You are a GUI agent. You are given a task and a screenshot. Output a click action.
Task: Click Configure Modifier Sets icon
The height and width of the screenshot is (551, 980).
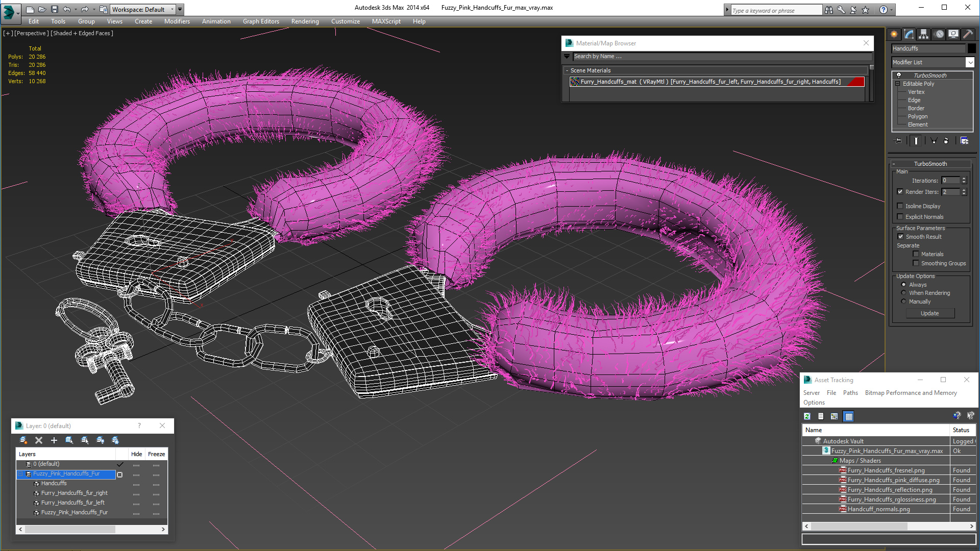coord(964,140)
